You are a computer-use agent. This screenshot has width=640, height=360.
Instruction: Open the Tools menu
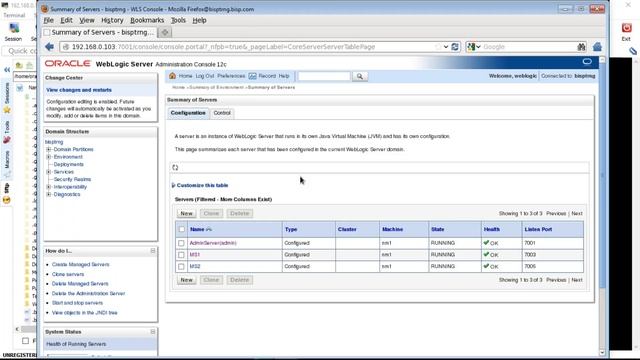178,20
